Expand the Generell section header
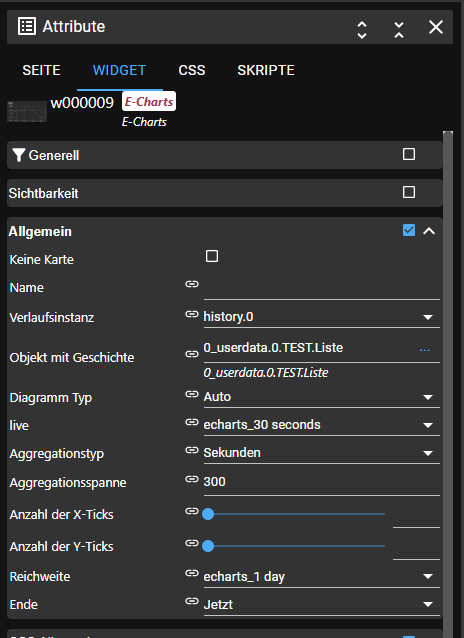 (225, 155)
